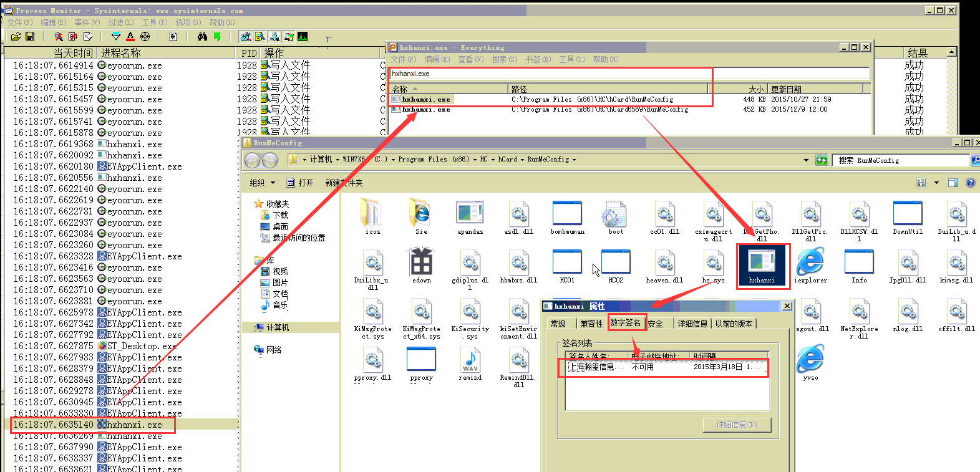
Task: Select the 16:18:07.6635140 hxhanxi.exe row
Action: tap(123, 425)
